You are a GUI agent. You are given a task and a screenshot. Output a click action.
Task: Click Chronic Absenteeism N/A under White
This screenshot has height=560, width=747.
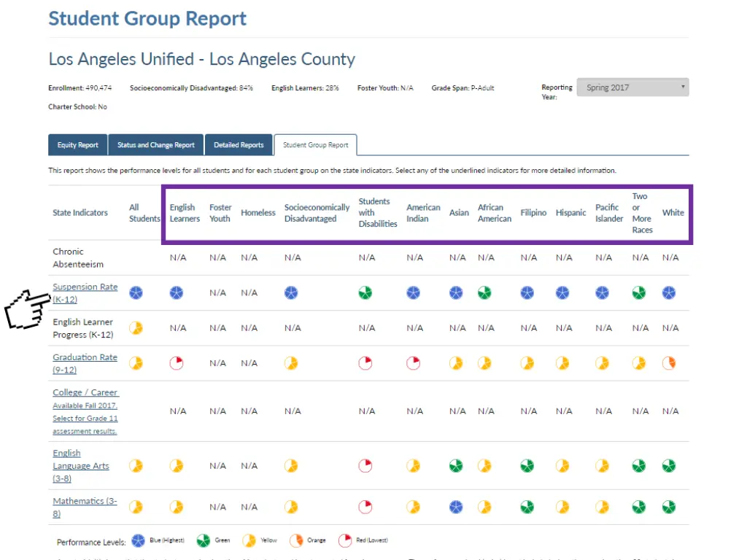pyautogui.click(x=670, y=257)
